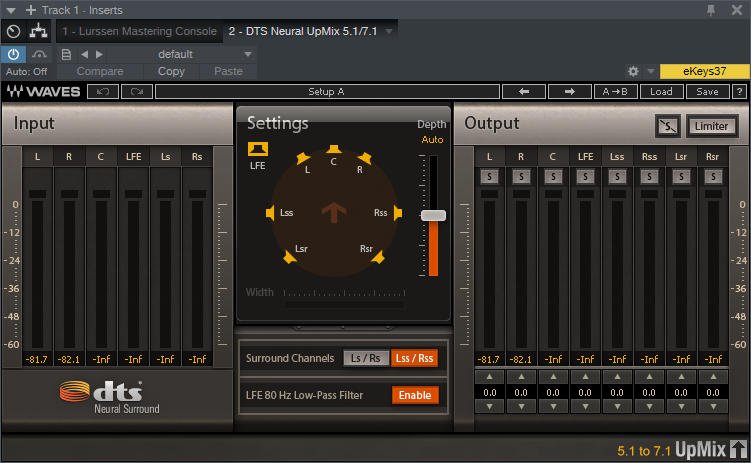751x463 pixels.
Task: Toggle the LFE speaker icon in Settings
Action: point(258,149)
